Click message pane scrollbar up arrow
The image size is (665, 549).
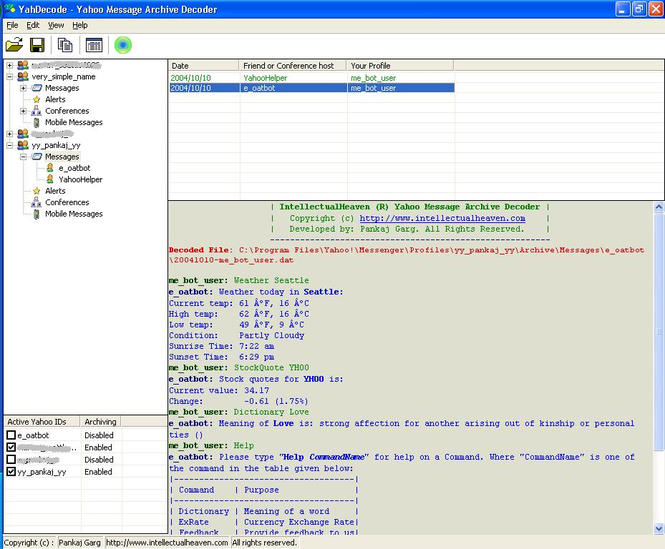pyautogui.click(x=659, y=207)
